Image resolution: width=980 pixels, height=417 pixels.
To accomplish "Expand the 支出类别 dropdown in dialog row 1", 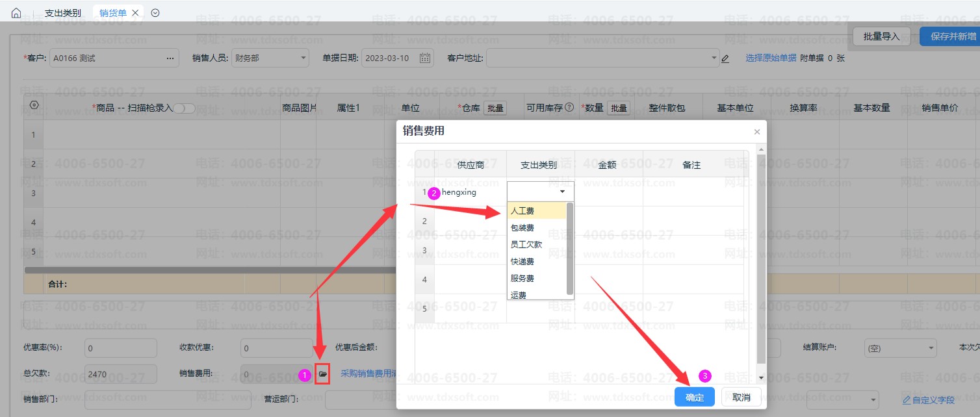I will click(561, 192).
